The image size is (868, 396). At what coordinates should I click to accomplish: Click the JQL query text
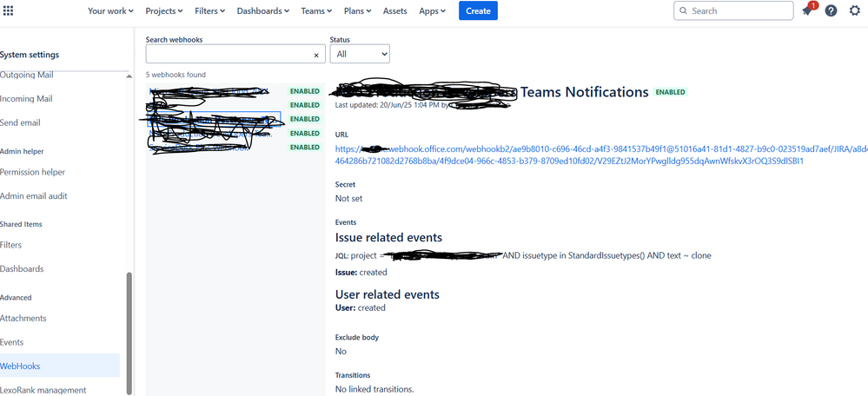pos(523,255)
